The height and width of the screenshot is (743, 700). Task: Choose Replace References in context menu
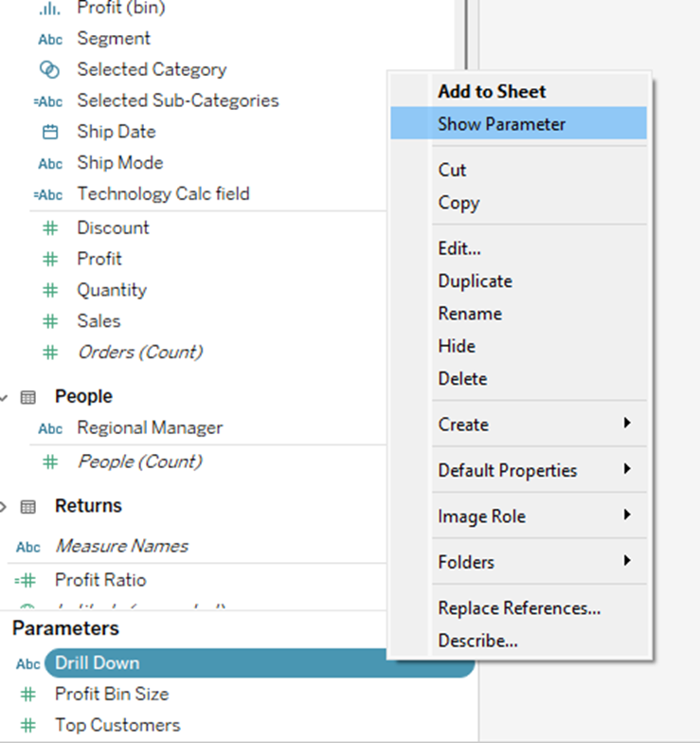coord(519,608)
